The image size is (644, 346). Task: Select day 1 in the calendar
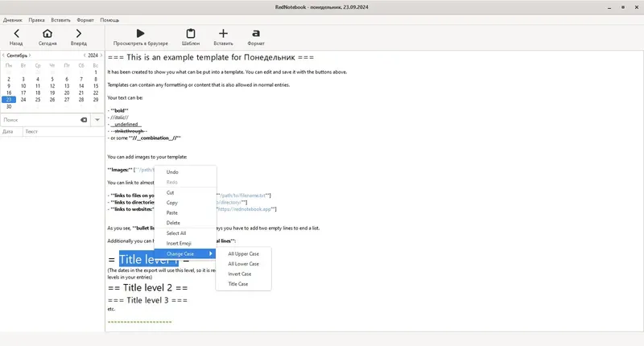tap(96, 72)
